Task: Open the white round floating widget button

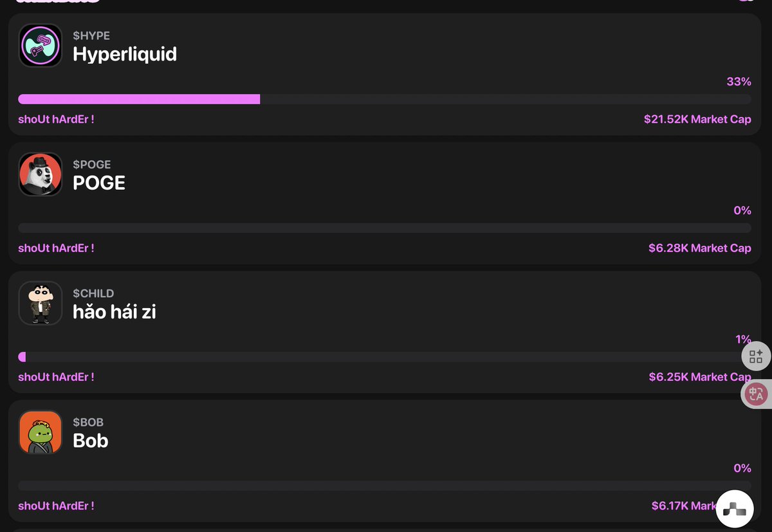Action: click(x=735, y=509)
